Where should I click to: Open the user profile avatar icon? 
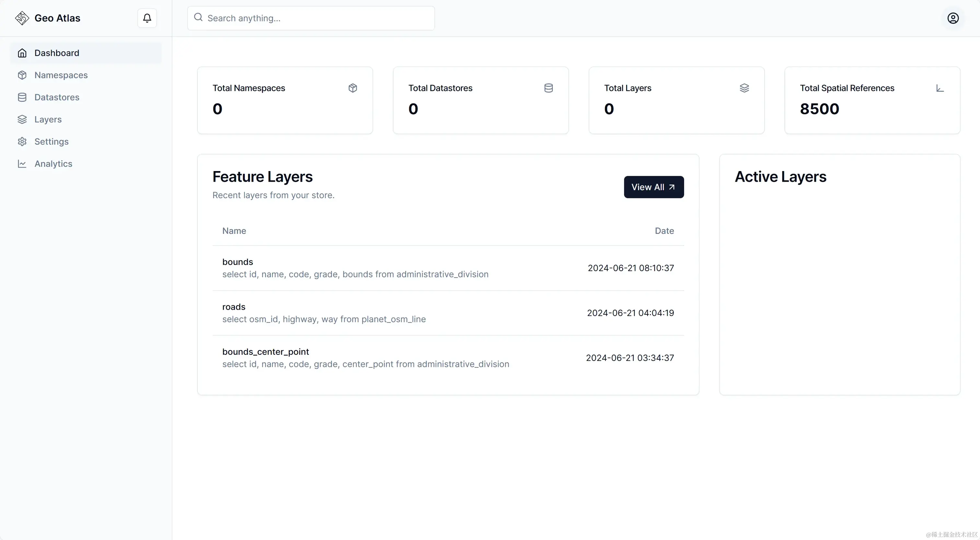(x=952, y=18)
